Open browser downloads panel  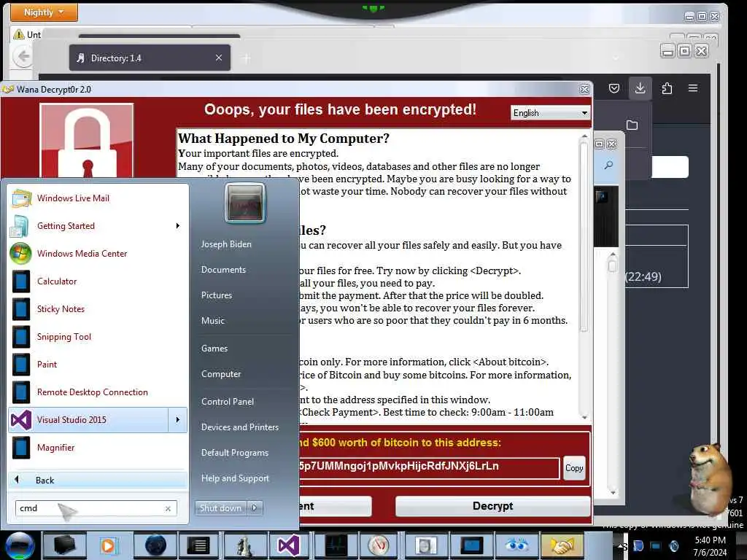(640, 88)
